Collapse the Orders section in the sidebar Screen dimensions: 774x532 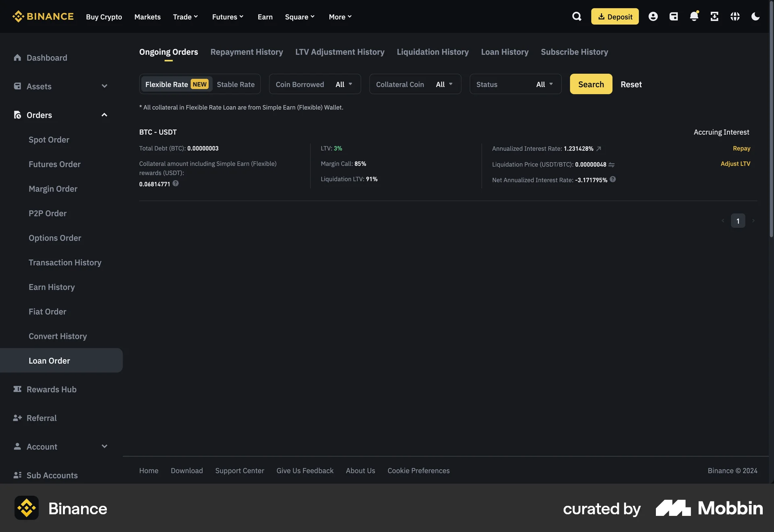104,115
